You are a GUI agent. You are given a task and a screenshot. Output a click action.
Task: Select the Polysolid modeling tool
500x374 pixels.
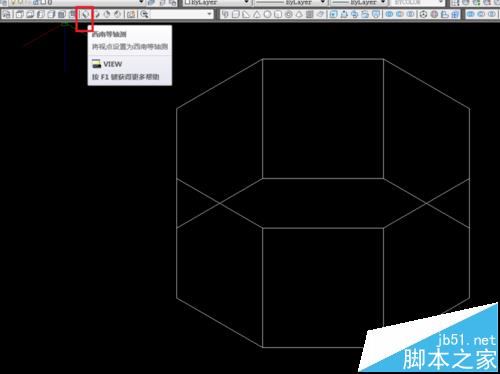click(x=225, y=14)
